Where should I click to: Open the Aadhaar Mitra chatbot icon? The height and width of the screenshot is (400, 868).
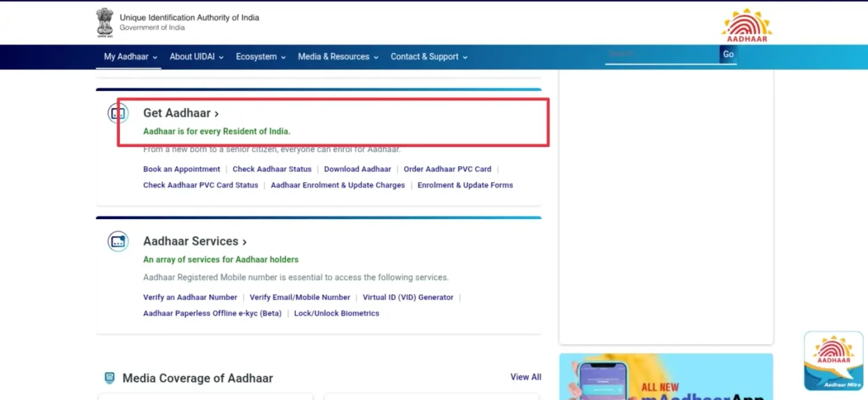click(x=833, y=361)
